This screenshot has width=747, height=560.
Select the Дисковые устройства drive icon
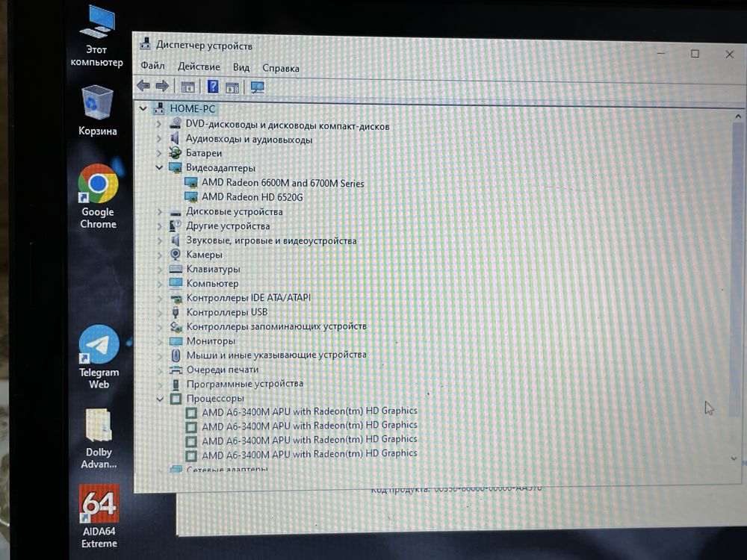(176, 212)
